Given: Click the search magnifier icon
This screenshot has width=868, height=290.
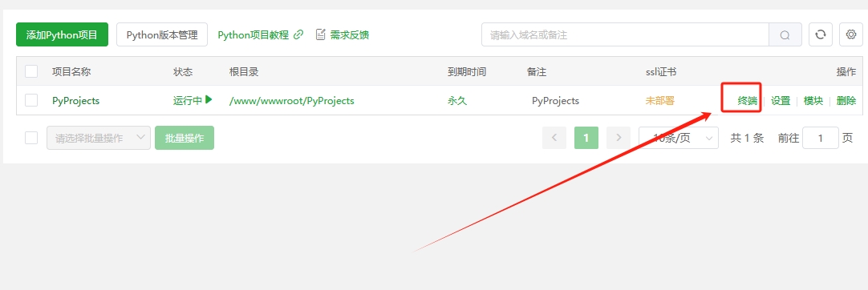Looking at the screenshot, I should point(785,34).
